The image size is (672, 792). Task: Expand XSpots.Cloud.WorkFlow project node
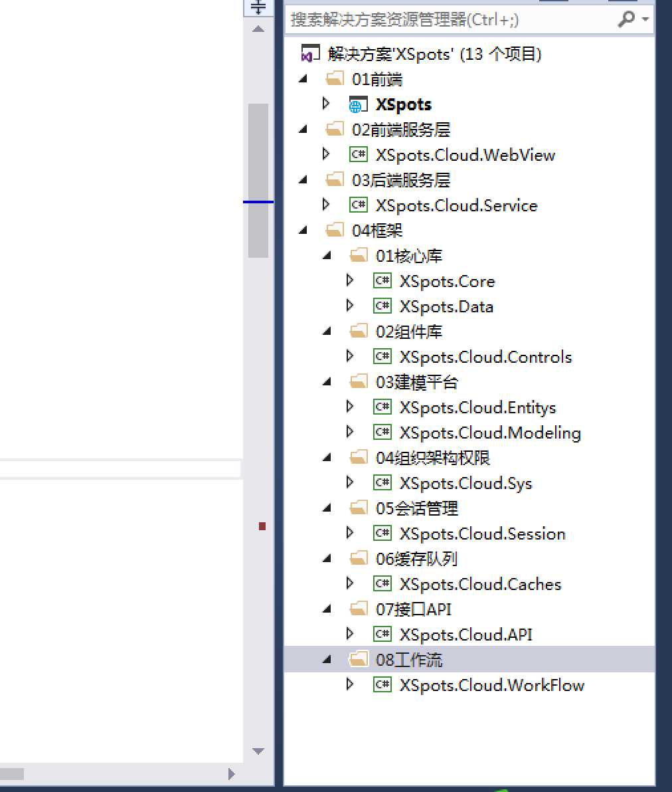point(350,684)
